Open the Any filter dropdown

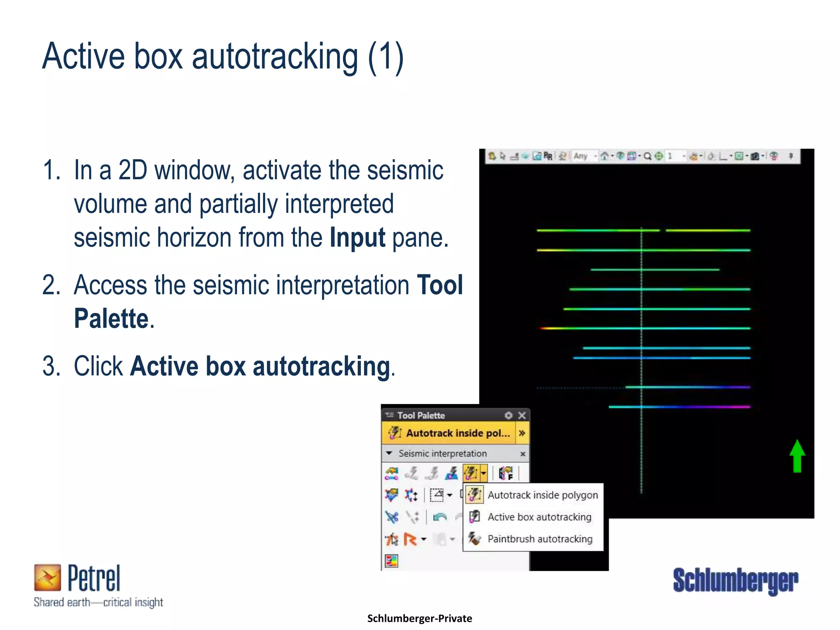tap(596, 156)
